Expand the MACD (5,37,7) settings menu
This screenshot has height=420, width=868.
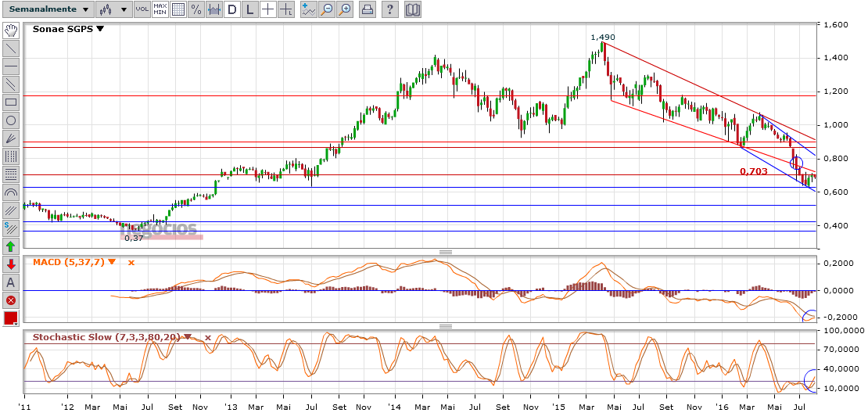tap(113, 262)
